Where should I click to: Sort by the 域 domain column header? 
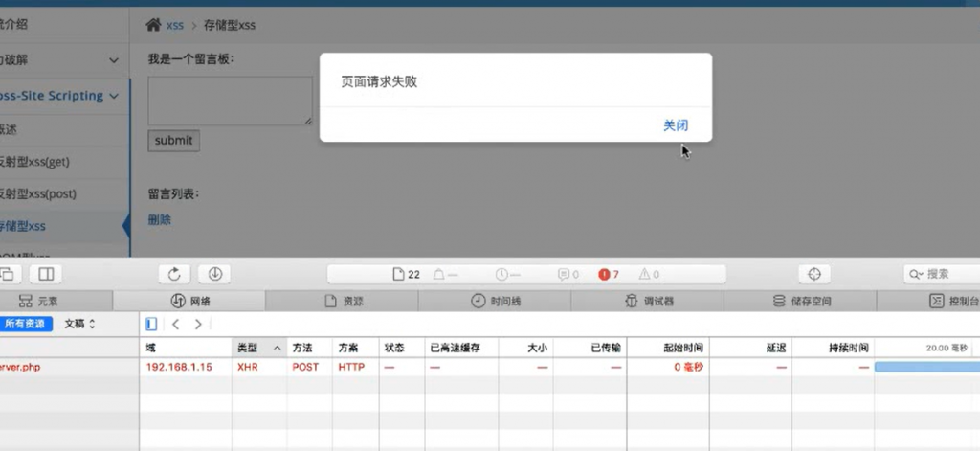pyautogui.click(x=186, y=348)
